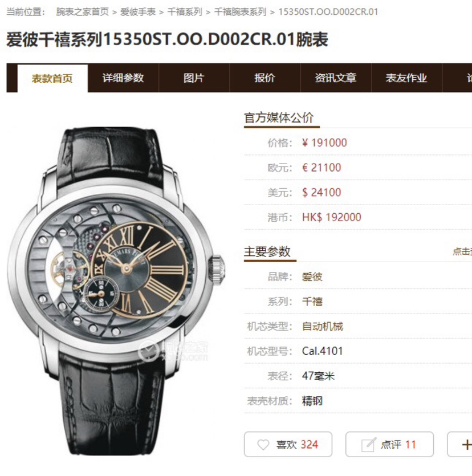
Task: Click the watch product image
Action: coord(116,291)
